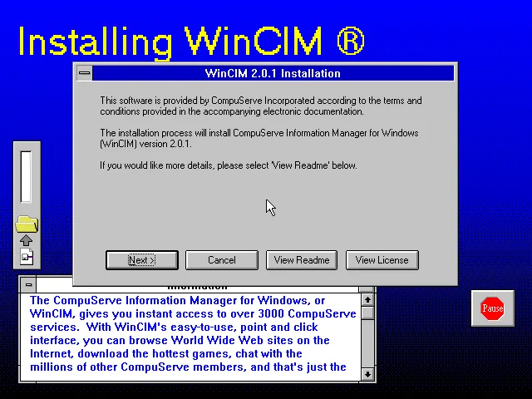Click the gray up arrow icon in side panel

26,240
